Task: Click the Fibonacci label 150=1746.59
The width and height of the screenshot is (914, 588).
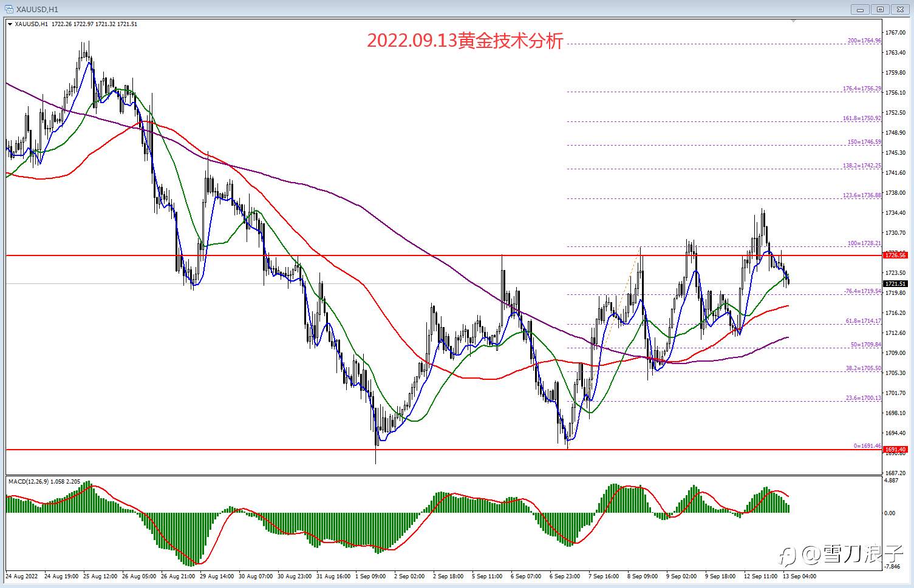Action: point(864,142)
